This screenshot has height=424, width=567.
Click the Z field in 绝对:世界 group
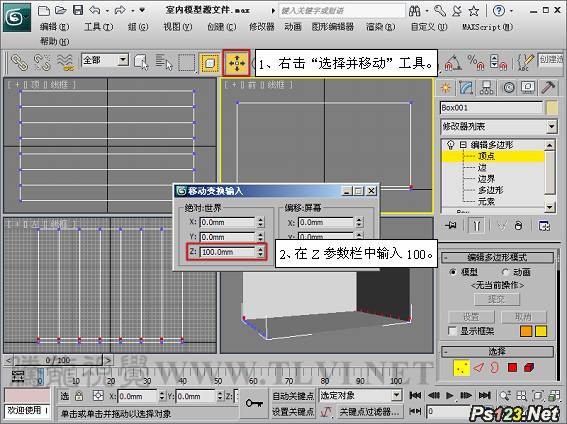227,252
